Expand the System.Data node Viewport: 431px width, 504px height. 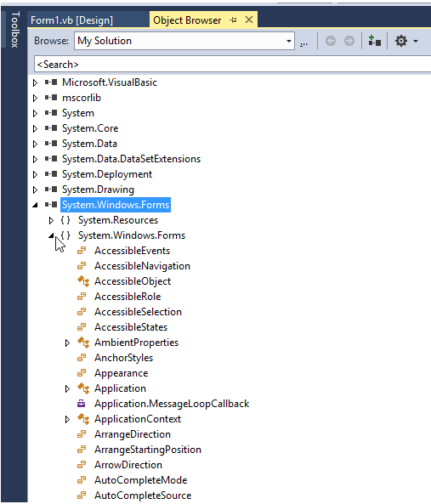[35, 144]
